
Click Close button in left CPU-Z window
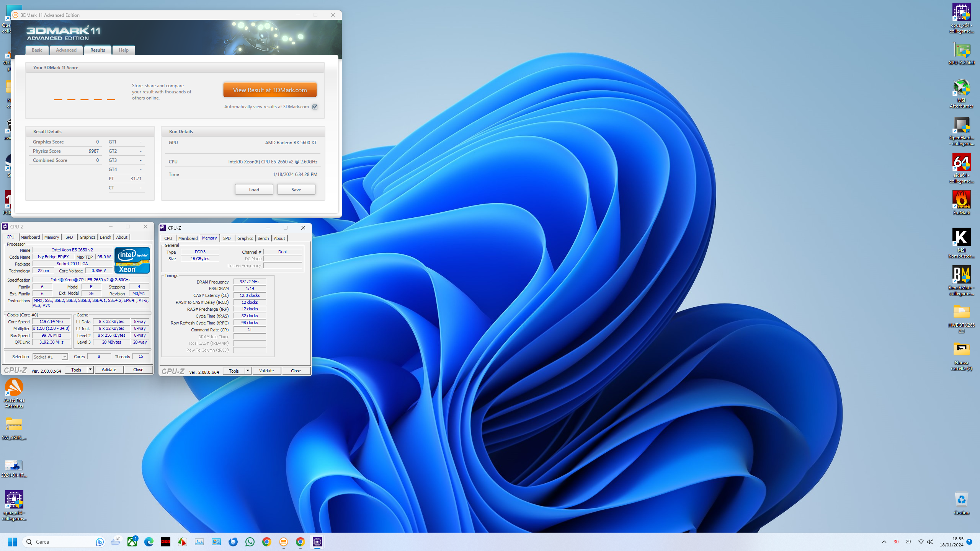point(138,370)
